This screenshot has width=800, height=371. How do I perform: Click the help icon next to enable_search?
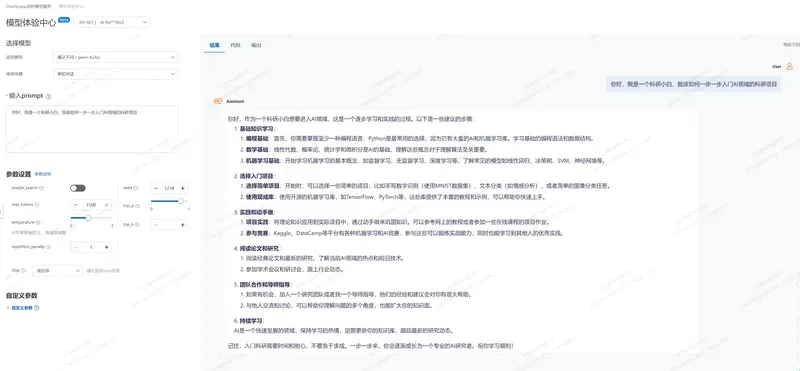[41, 188]
